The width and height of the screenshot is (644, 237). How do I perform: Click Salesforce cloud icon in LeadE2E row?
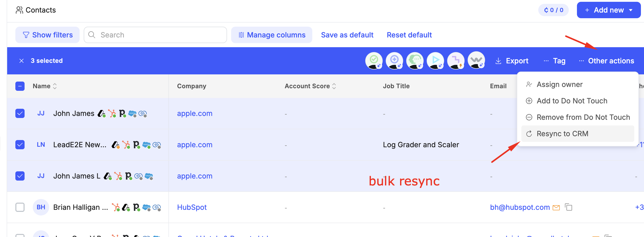tap(146, 145)
